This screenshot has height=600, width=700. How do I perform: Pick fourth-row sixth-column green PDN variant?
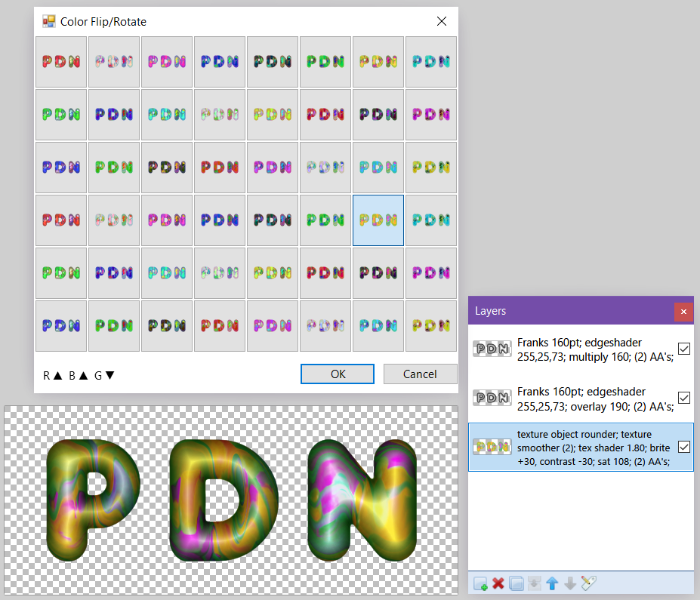[x=325, y=220]
